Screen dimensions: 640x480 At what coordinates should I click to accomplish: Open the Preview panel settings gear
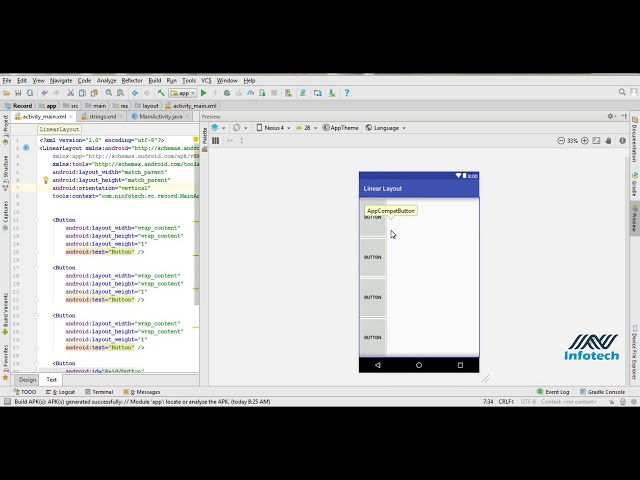tap(611, 116)
